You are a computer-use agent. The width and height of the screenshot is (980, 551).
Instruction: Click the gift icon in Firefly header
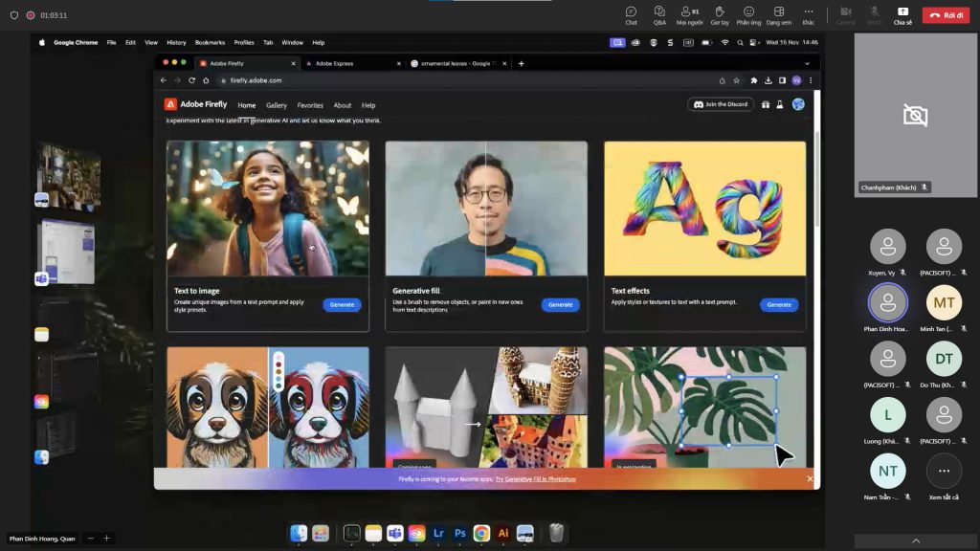pyautogui.click(x=766, y=104)
